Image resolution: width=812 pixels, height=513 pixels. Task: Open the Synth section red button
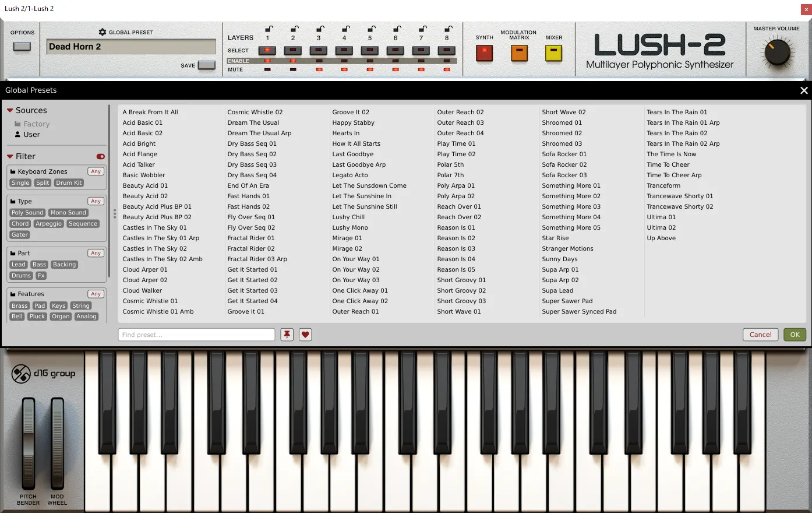pyautogui.click(x=484, y=53)
